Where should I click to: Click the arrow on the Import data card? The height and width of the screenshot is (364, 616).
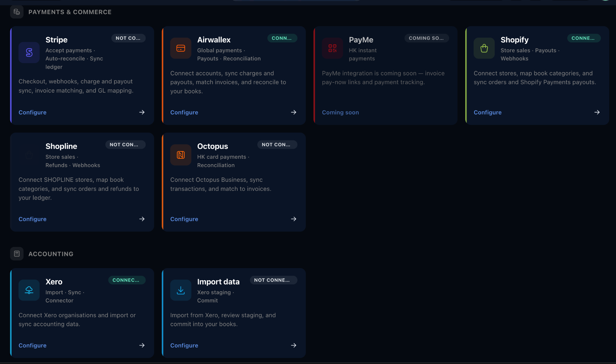click(x=294, y=345)
